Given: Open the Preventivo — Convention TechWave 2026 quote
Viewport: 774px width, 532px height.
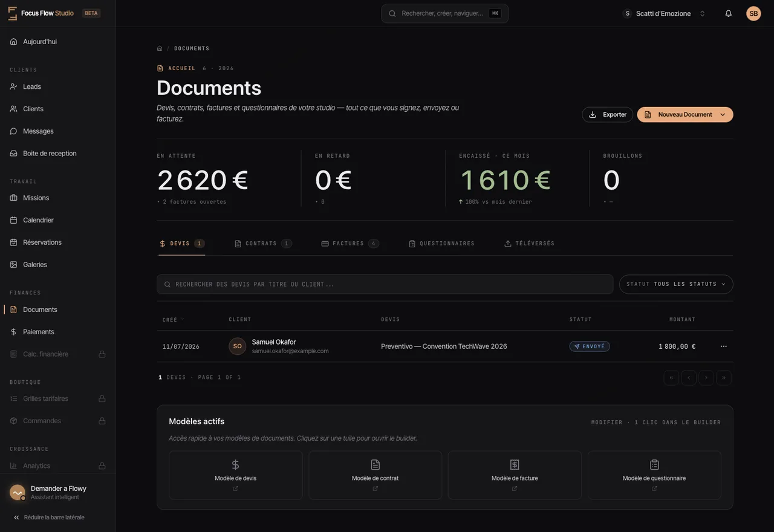Looking at the screenshot, I should click(444, 346).
